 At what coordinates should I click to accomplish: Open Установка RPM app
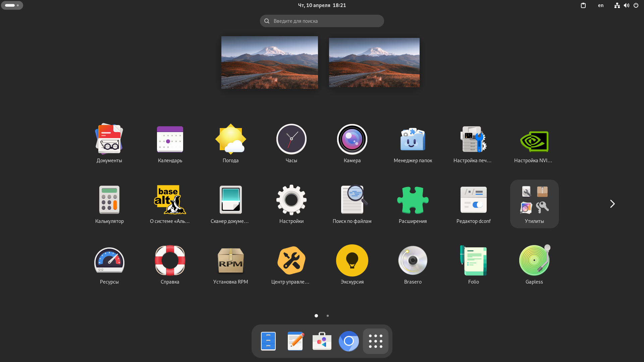231,264
